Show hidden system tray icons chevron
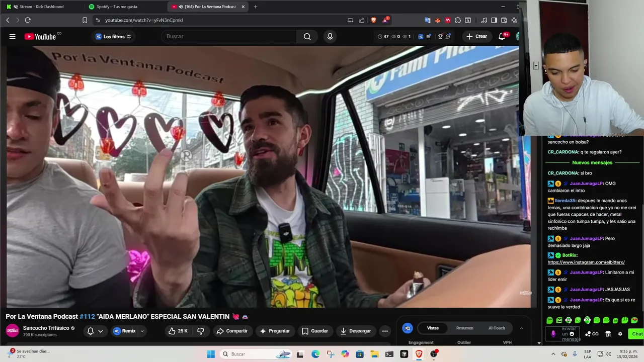 [x=553, y=354]
